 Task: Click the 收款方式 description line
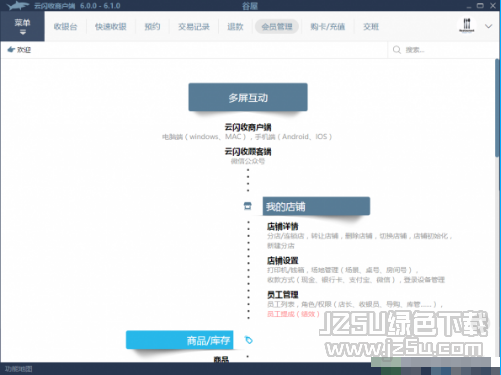356,280
